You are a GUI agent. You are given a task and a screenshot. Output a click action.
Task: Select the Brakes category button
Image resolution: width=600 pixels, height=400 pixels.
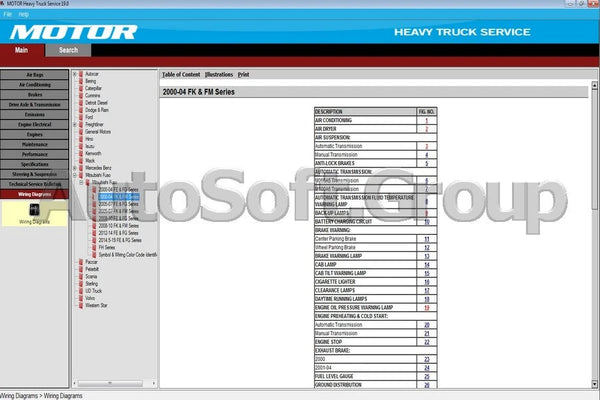pyautogui.click(x=35, y=95)
